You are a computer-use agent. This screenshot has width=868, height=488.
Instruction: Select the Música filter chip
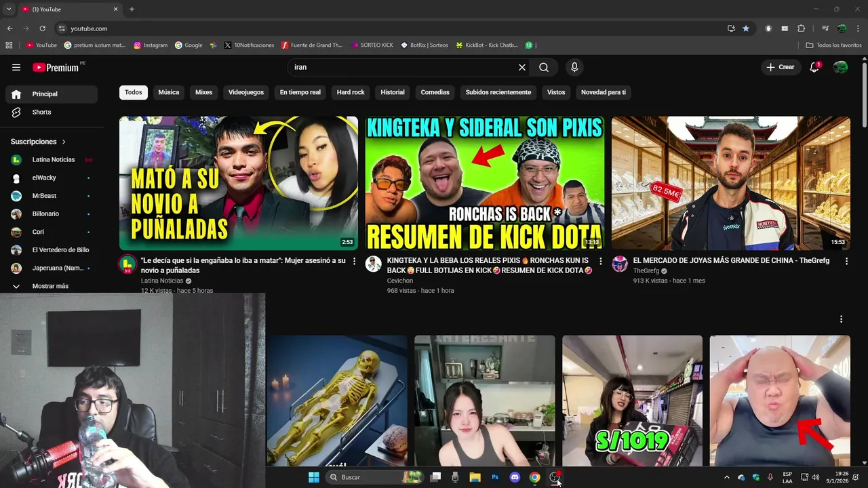click(x=169, y=92)
